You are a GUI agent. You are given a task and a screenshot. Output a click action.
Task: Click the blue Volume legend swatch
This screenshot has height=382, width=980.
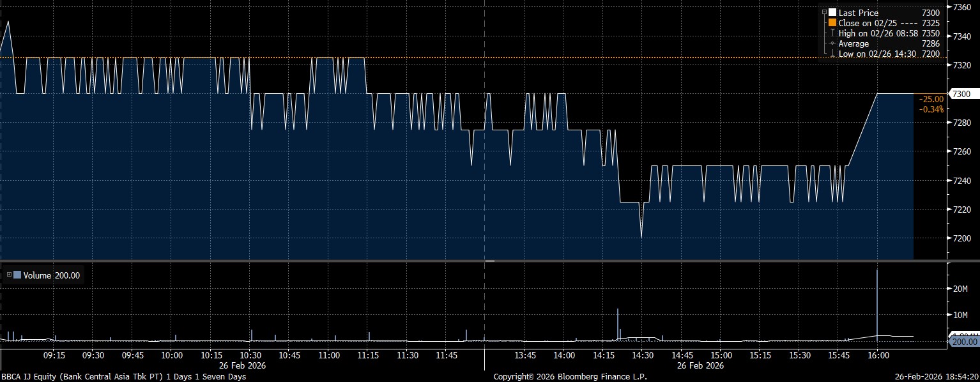(17, 275)
